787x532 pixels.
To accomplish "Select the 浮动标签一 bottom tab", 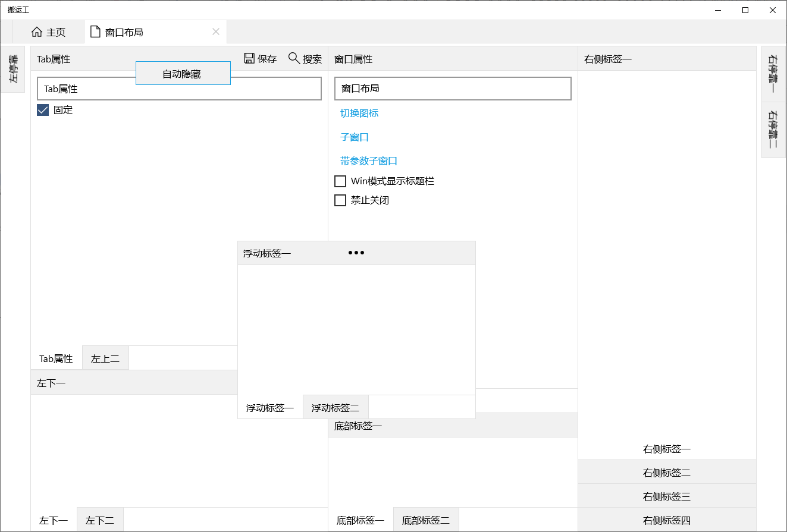I will [x=270, y=408].
